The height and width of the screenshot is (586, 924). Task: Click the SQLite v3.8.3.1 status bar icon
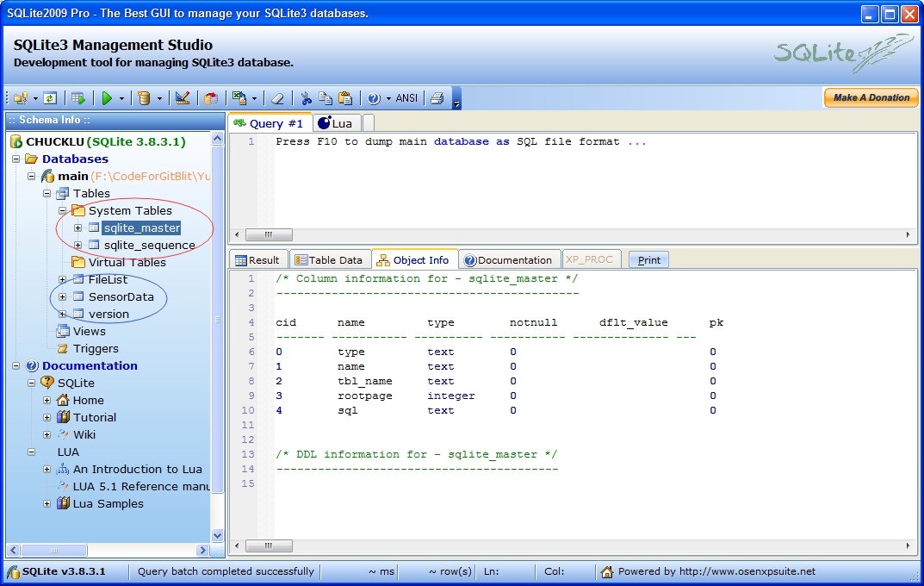click(13, 572)
